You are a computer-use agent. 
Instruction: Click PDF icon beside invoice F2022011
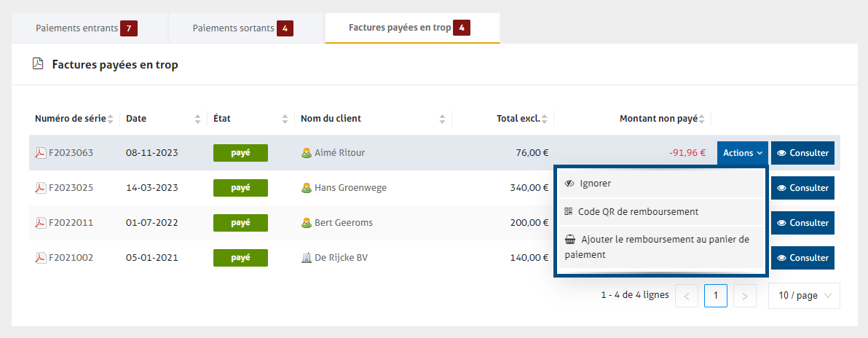click(x=41, y=223)
